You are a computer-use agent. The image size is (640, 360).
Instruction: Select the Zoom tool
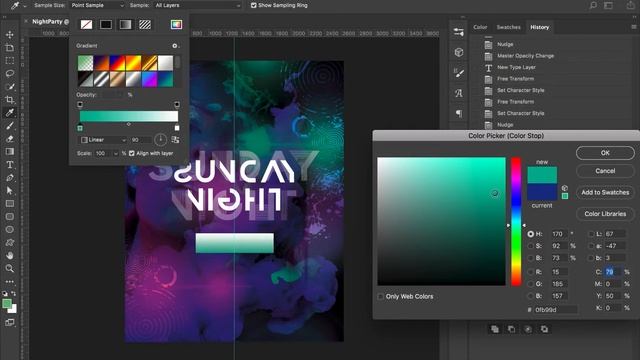click(10, 268)
